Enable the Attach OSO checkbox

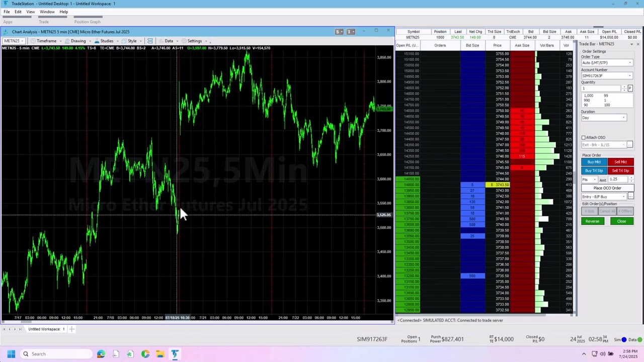584,138
